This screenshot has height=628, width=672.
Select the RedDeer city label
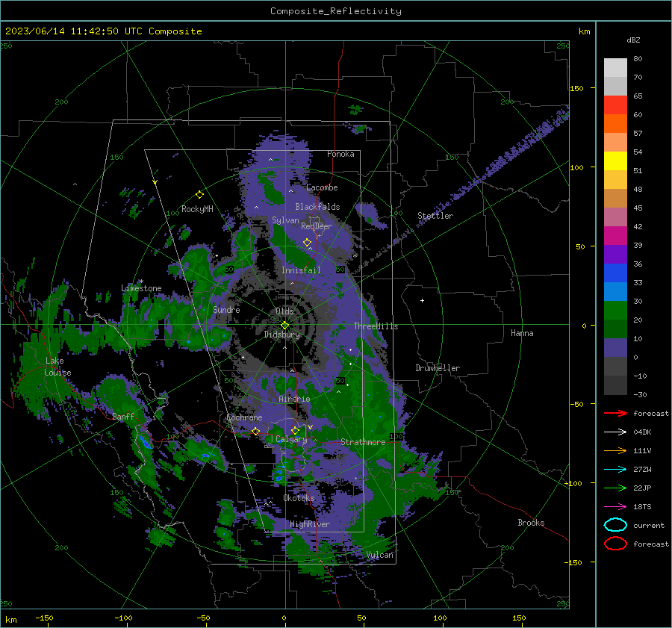click(x=317, y=226)
